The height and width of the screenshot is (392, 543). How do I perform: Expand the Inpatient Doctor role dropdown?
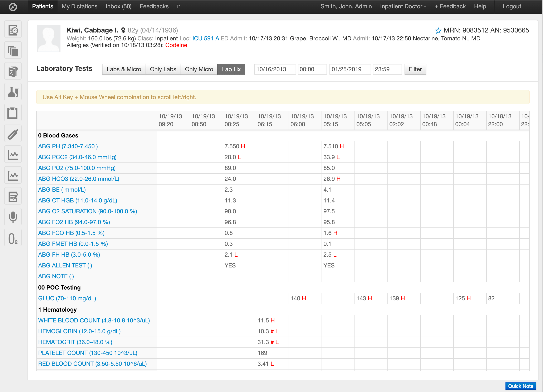click(403, 7)
